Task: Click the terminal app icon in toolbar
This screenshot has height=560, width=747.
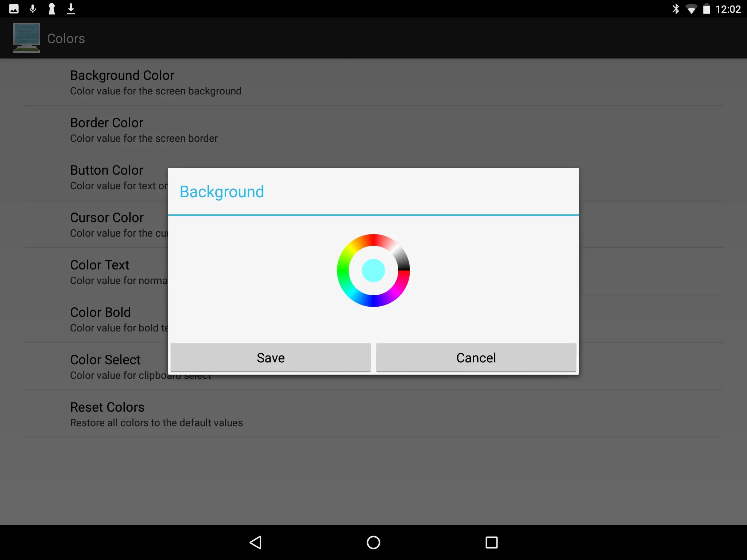Action: (x=27, y=38)
